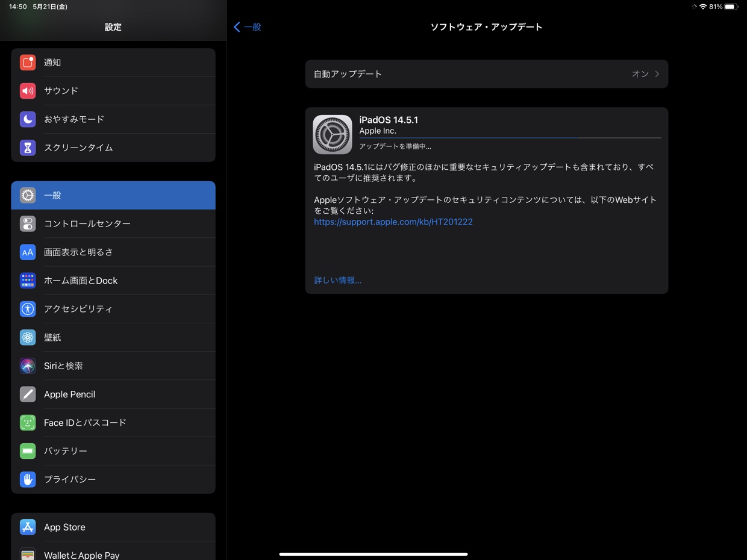Select WalletとApple Pay label

(x=82, y=555)
